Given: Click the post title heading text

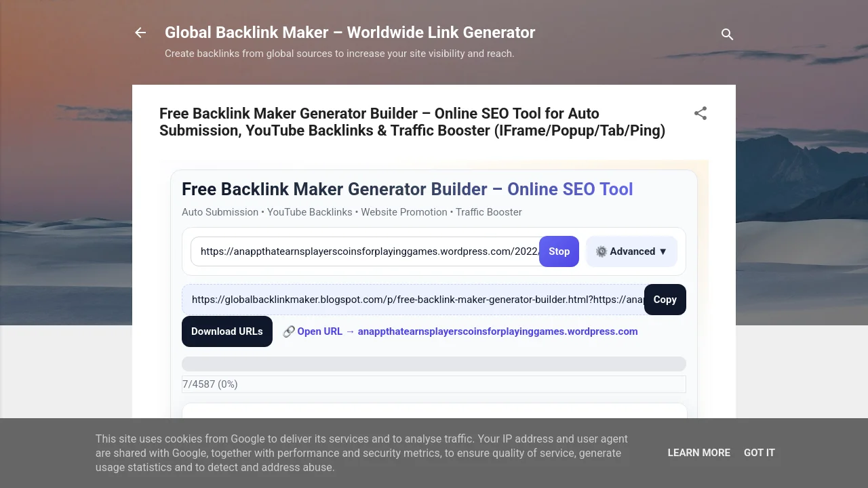Looking at the screenshot, I should click(x=412, y=122).
